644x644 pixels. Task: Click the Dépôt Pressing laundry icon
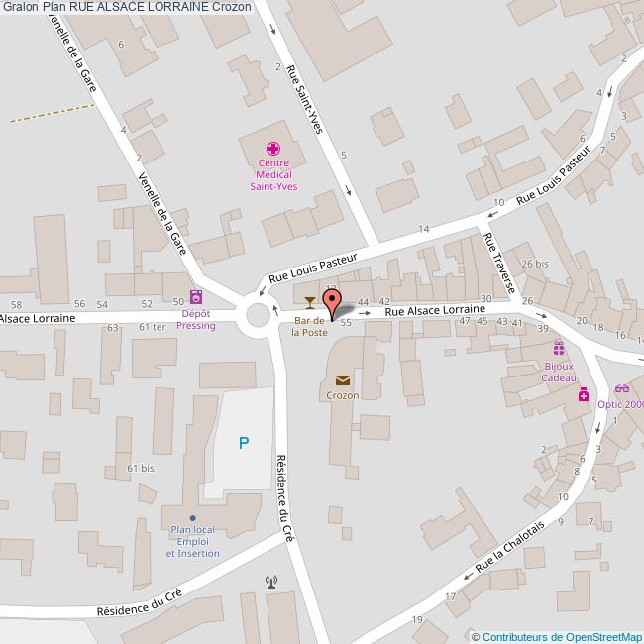point(196,296)
